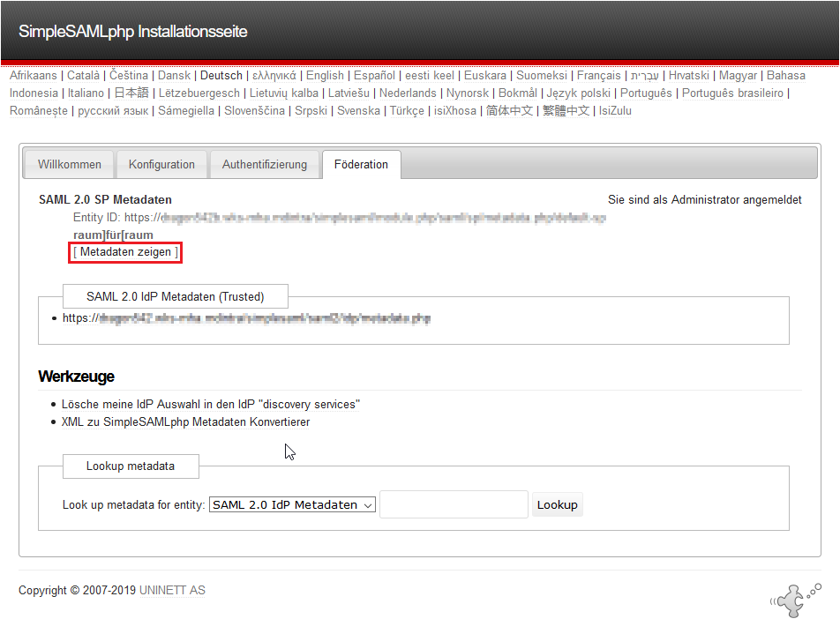Switch language to eesti keel
Screen dimensions: 840x619
pos(430,76)
